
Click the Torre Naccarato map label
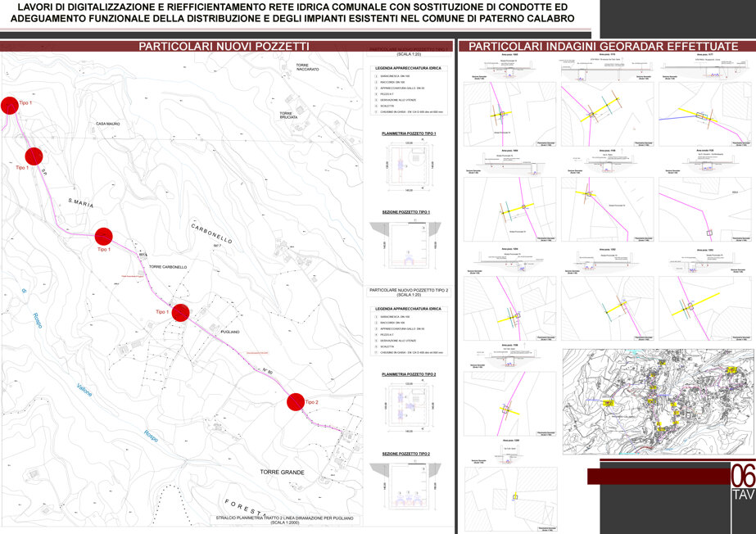(307, 67)
